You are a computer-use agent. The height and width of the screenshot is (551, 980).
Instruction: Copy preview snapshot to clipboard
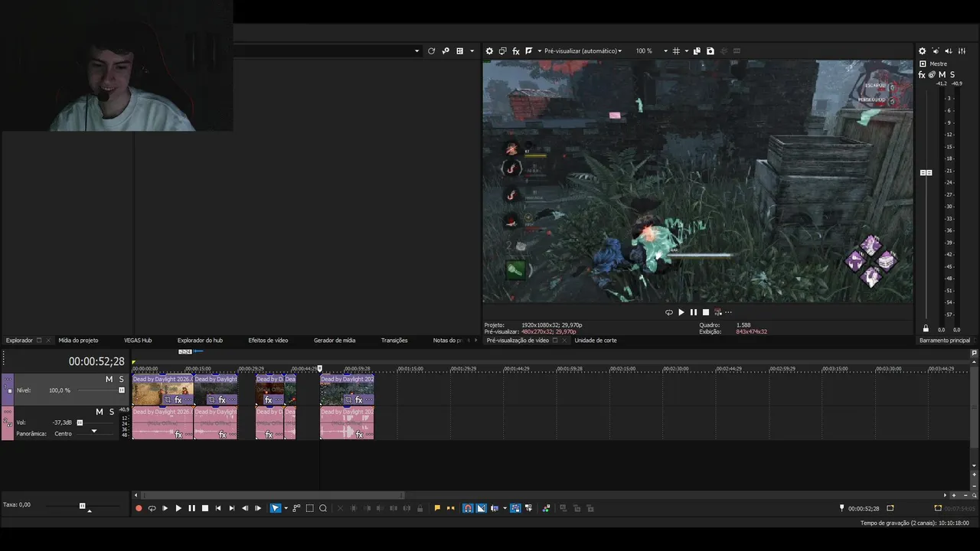coord(697,51)
